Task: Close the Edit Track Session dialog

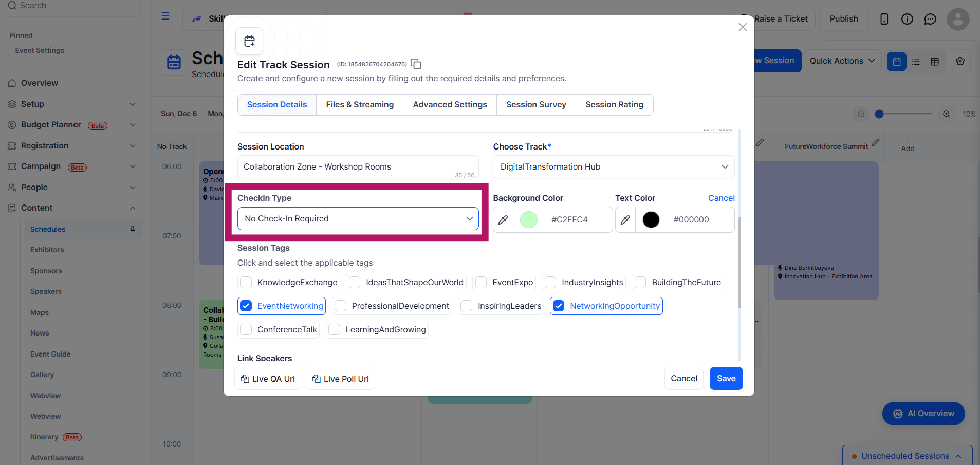Action: tap(743, 27)
